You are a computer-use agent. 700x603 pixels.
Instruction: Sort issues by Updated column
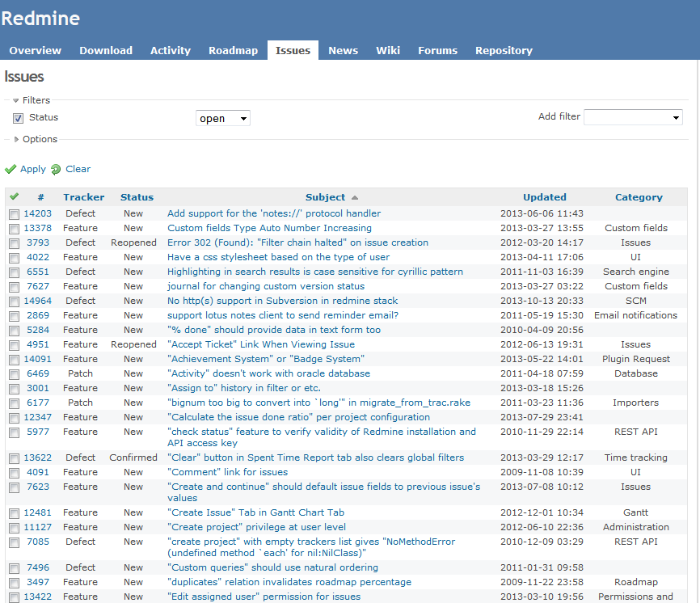pos(544,197)
